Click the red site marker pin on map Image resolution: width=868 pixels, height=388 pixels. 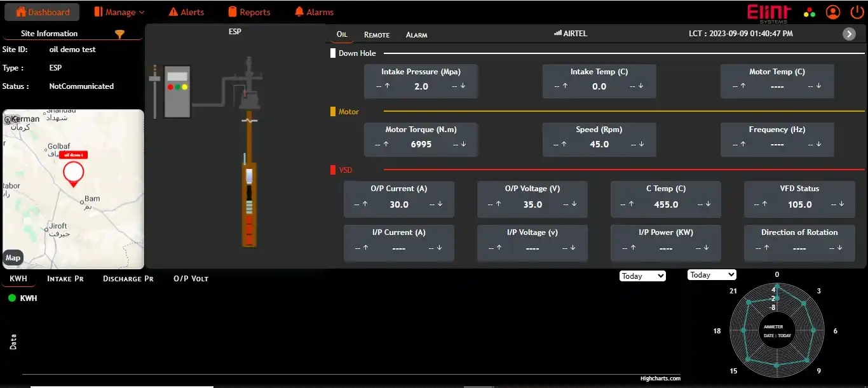pyautogui.click(x=74, y=173)
